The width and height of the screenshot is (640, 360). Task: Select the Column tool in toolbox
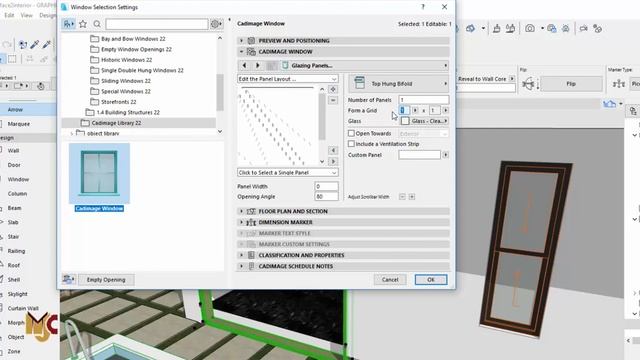17,193
